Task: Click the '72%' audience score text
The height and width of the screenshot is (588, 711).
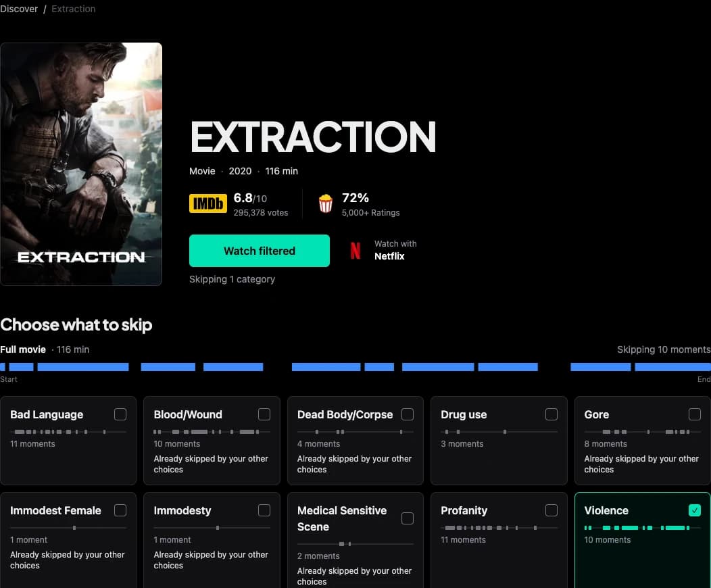Action: [355, 197]
